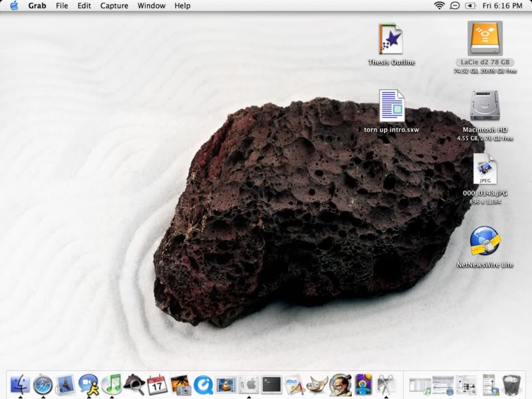Screen dimensions: 532x399
Task: Launch iChat from the Dock
Action: coord(88,385)
